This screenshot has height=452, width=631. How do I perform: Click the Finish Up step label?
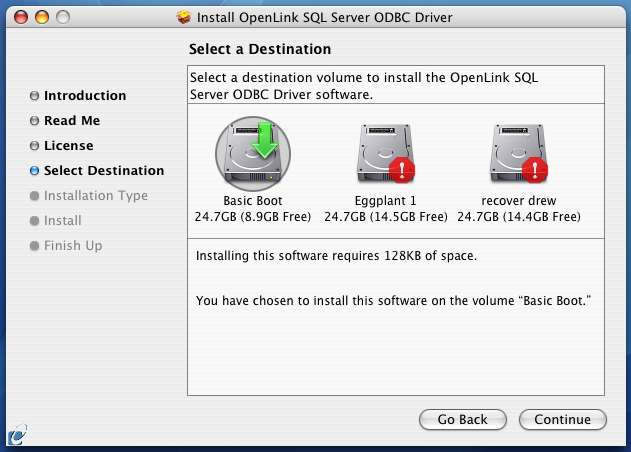[73, 246]
